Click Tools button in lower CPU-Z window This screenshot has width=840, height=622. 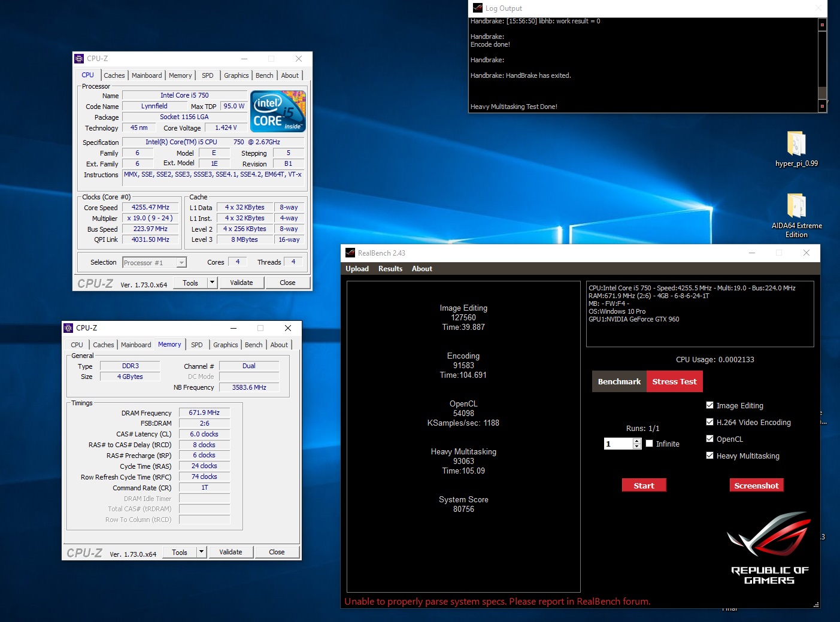[x=180, y=552]
